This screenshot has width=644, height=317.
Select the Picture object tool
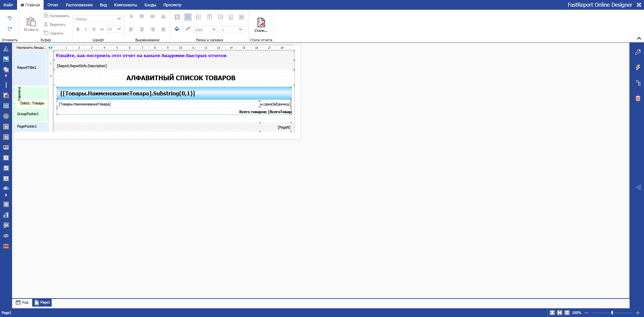tap(6, 59)
